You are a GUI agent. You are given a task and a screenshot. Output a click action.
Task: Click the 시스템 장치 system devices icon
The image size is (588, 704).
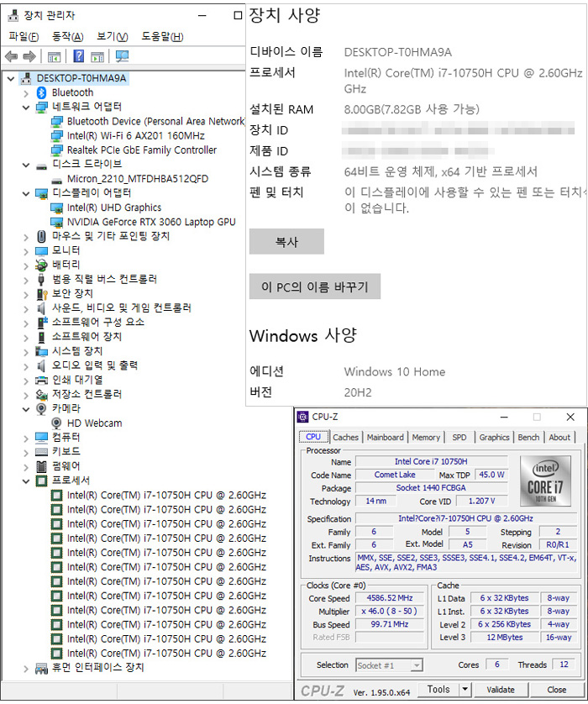pos(41,351)
